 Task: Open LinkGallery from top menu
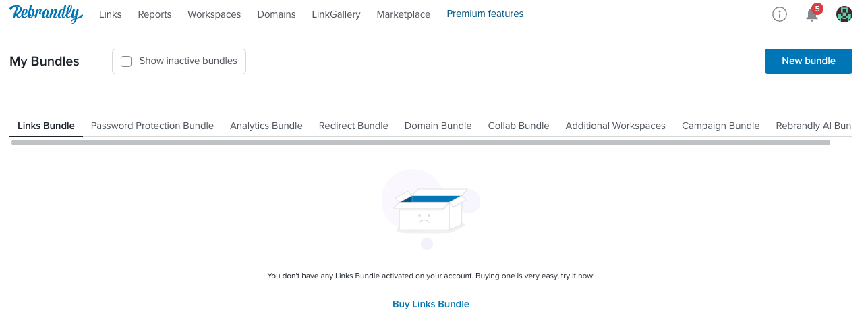pos(336,14)
